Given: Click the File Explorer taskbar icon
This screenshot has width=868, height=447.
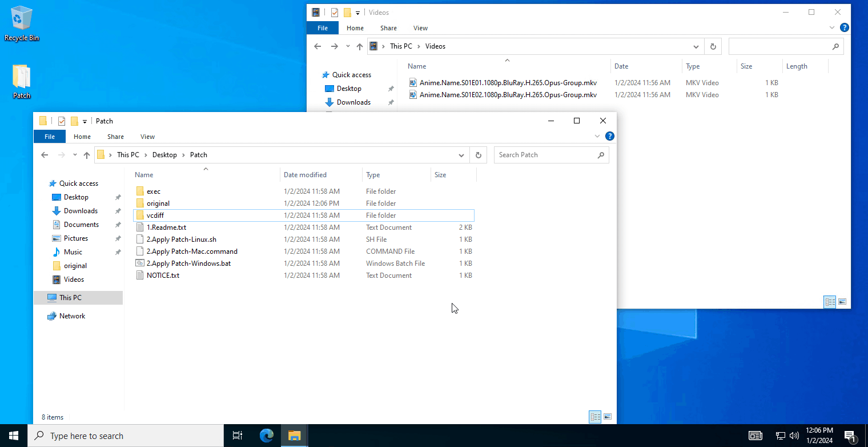Looking at the screenshot, I should point(294,436).
